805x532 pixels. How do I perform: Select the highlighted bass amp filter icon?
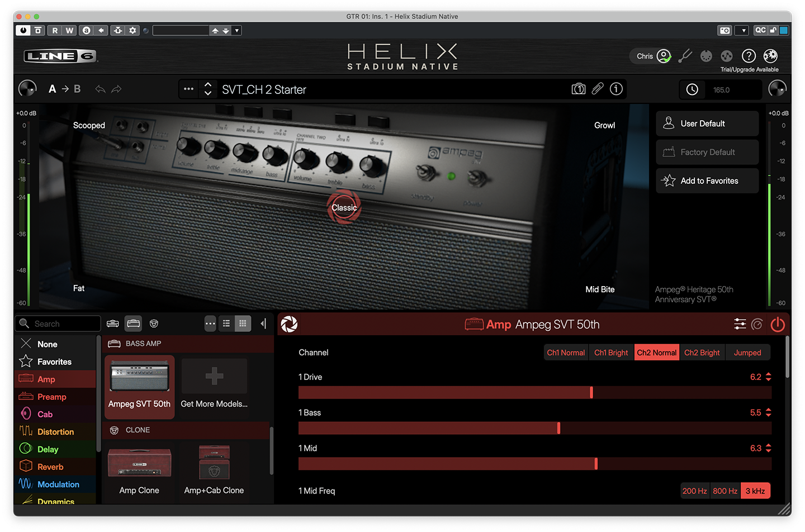click(133, 324)
